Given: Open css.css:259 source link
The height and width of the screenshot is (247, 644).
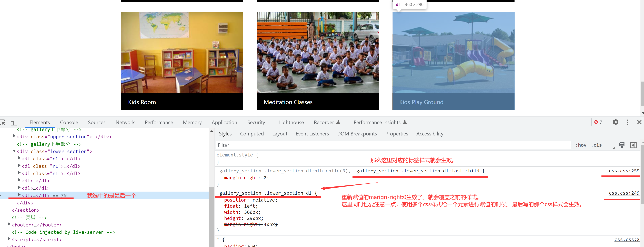Looking at the screenshot, I should [x=624, y=171].
